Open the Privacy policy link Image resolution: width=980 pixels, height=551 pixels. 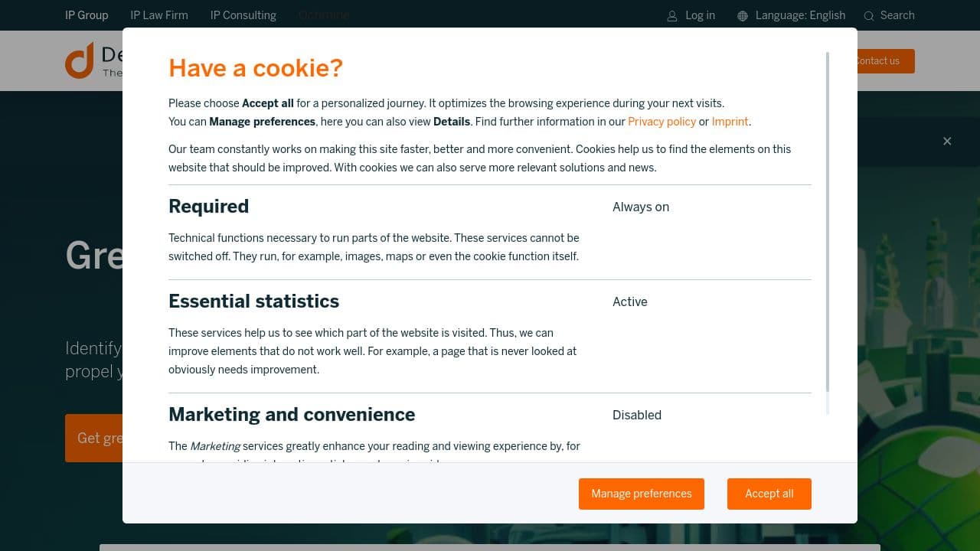tap(661, 122)
